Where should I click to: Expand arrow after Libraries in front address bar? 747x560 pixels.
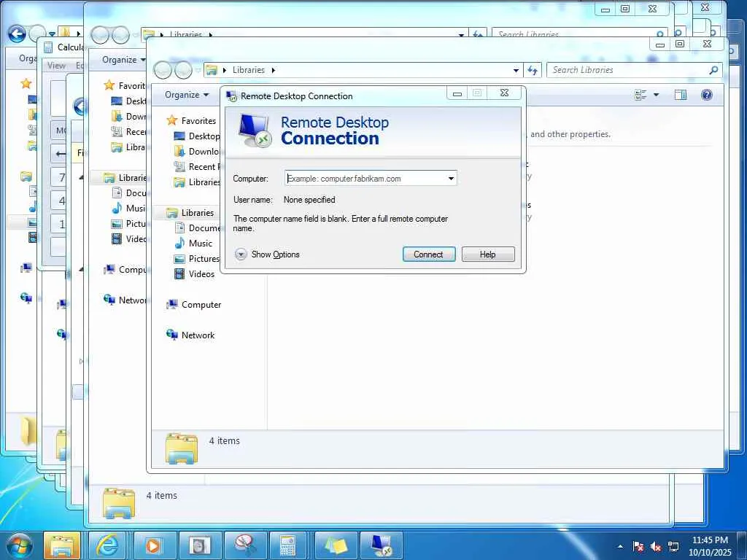pyautogui.click(x=274, y=70)
